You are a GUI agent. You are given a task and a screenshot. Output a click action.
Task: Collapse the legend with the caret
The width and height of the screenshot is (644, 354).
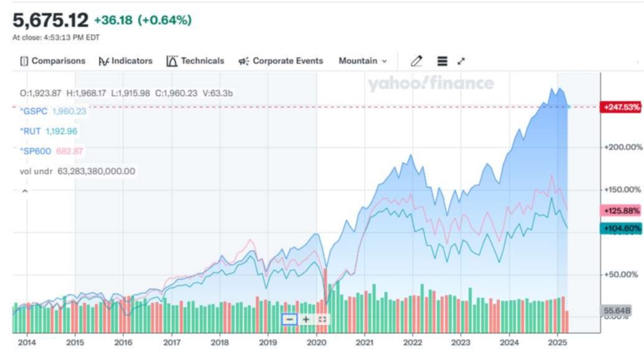tap(25, 191)
